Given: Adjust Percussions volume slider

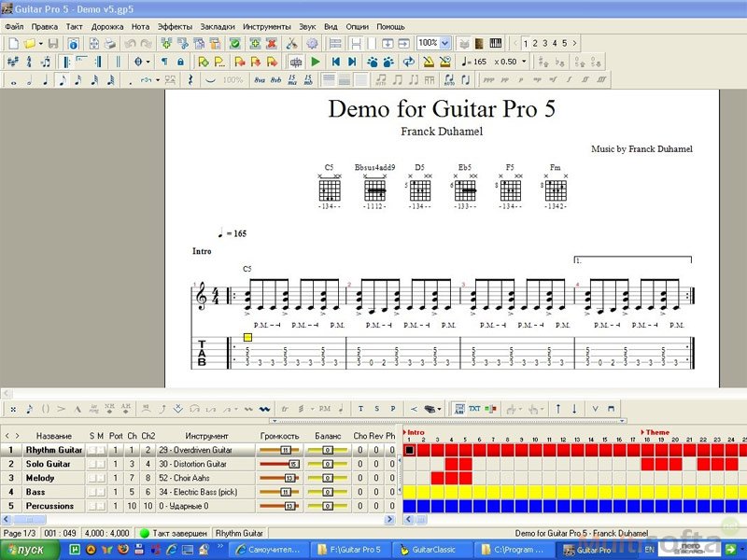Looking at the screenshot, I should [x=280, y=506].
